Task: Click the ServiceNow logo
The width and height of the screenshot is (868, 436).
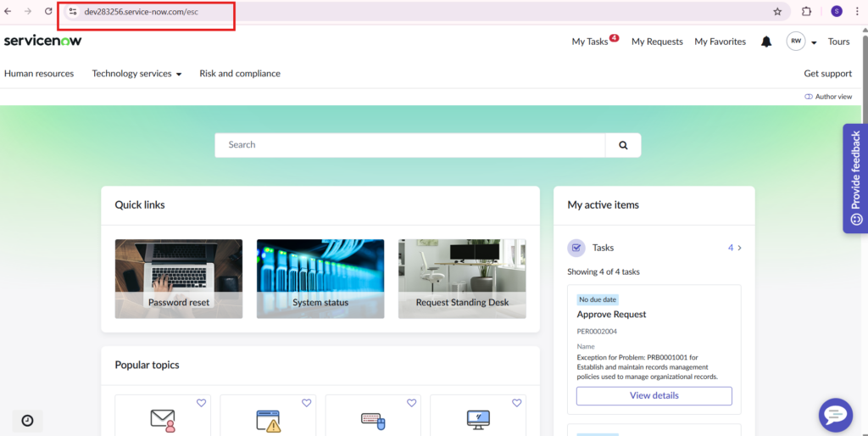Action: [43, 41]
